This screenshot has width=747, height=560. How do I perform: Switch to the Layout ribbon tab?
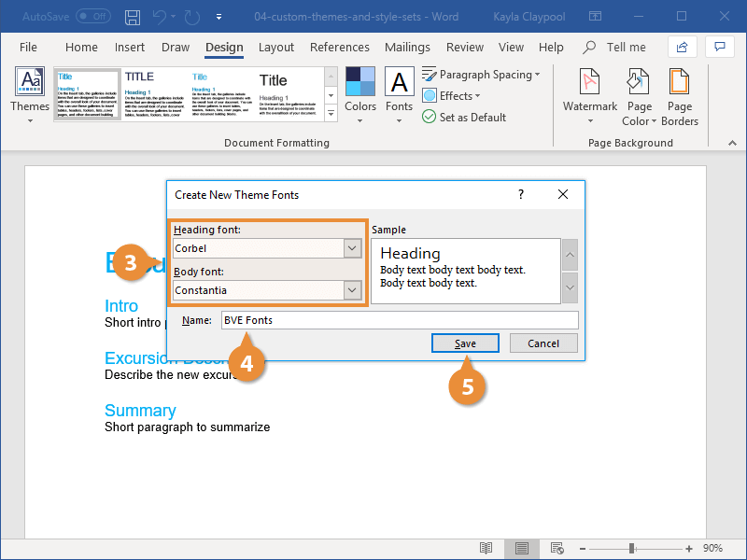click(276, 48)
